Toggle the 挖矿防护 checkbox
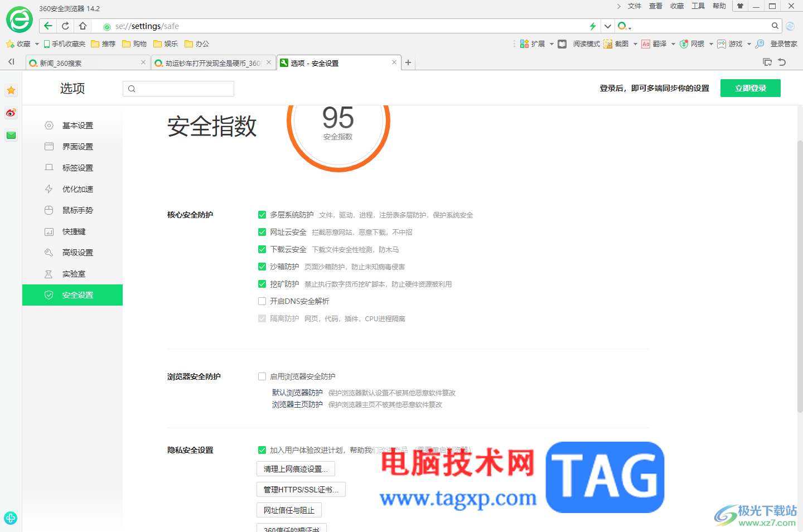The width and height of the screenshot is (803, 532). pos(262,284)
